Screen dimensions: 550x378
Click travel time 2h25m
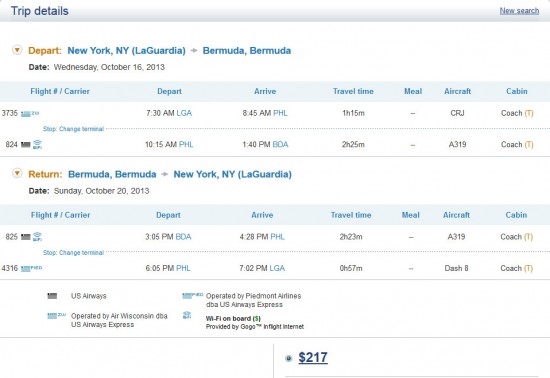pos(353,144)
